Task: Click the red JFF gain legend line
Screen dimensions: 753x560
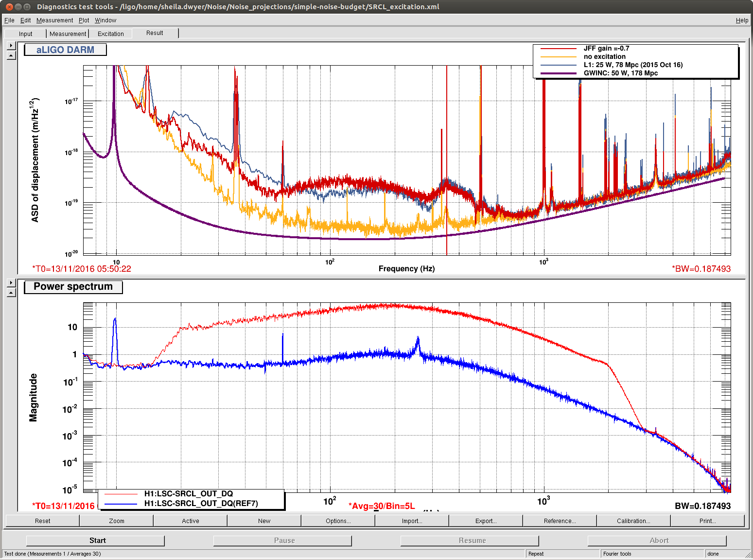Action: pyautogui.click(x=559, y=49)
